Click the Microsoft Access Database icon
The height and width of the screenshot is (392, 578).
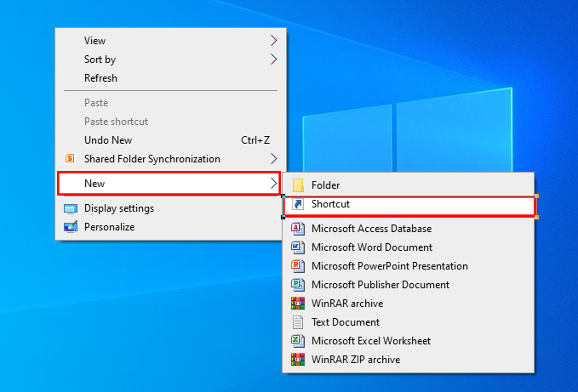point(298,229)
